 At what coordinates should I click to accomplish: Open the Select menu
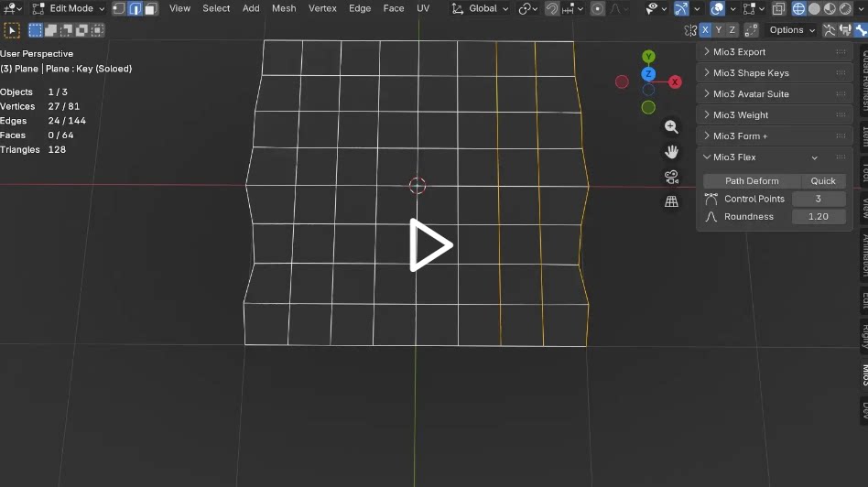pos(216,8)
